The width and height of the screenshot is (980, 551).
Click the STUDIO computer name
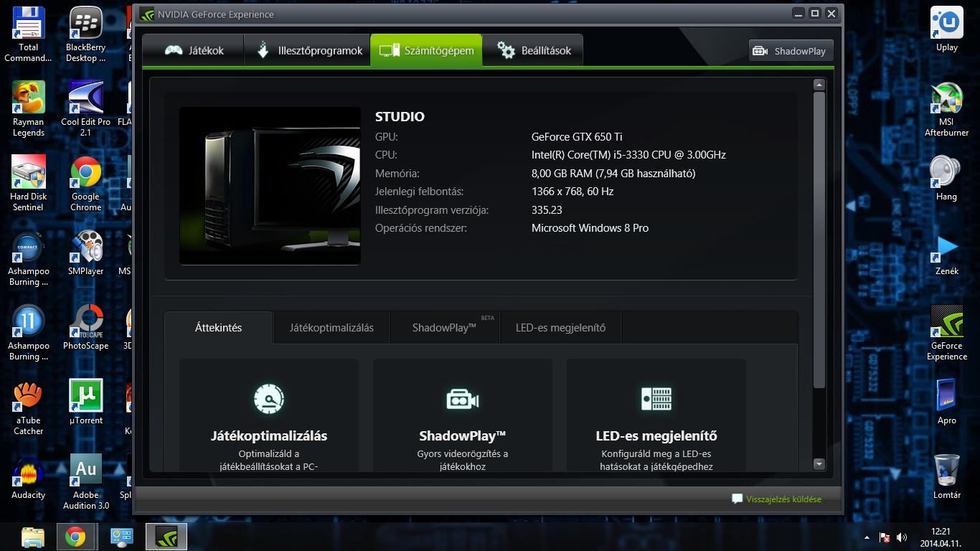click(400, 116)
